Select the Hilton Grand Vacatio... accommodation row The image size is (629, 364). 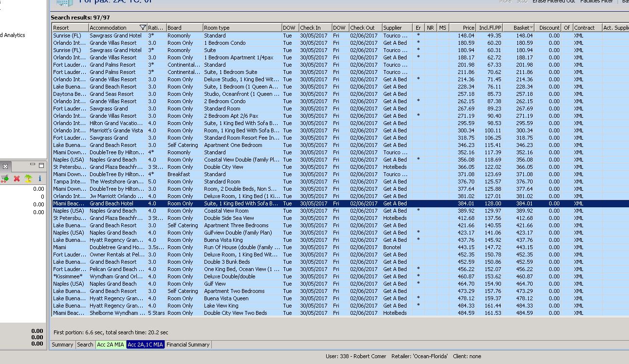point(340,123)
